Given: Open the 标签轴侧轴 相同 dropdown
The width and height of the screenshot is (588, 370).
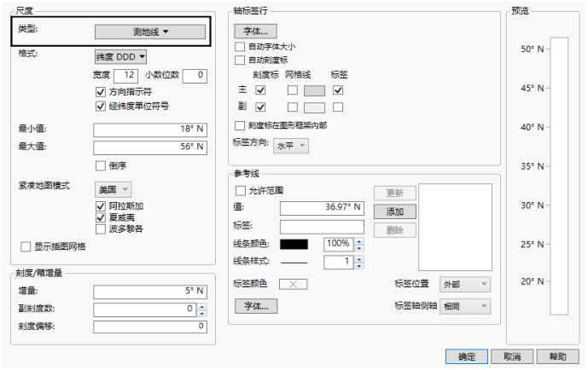Looking at the screenshot, I should 465,306.
